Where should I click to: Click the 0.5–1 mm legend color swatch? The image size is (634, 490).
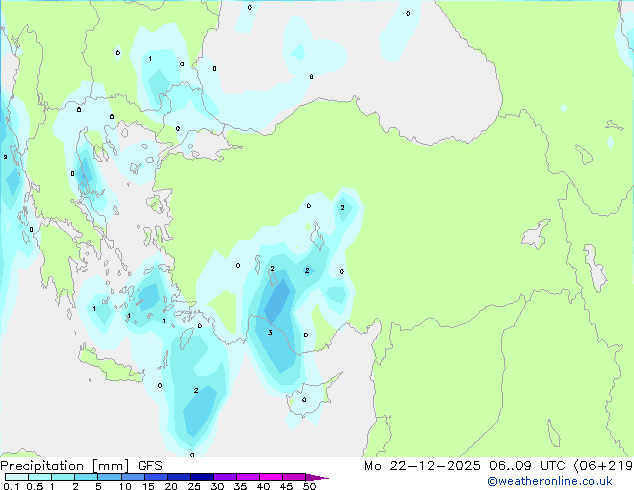tap(40, 477)
